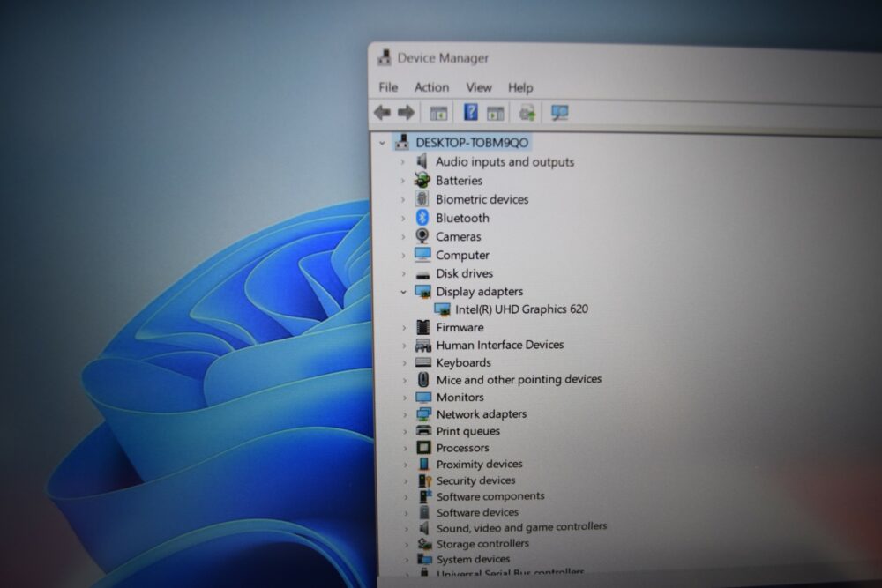882x588 pixels.
Task: Click the blue question mark Help icon
Action: (471, 113)
